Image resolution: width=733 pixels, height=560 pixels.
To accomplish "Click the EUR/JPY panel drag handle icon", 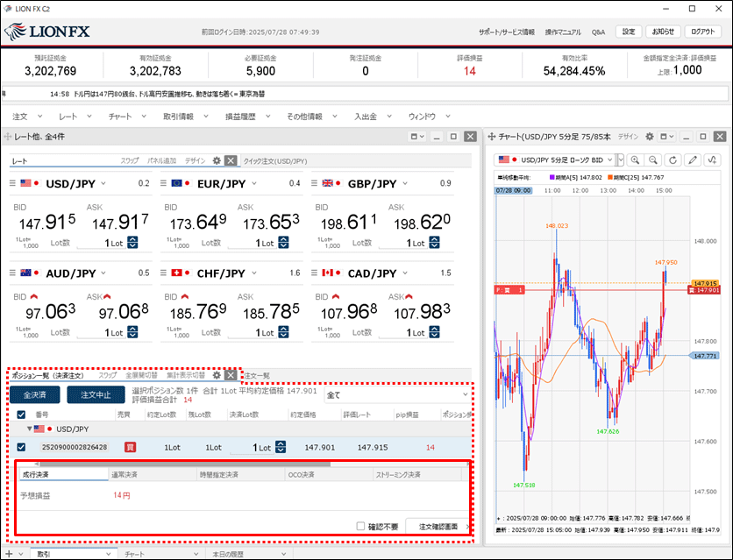I will point(166,183).
